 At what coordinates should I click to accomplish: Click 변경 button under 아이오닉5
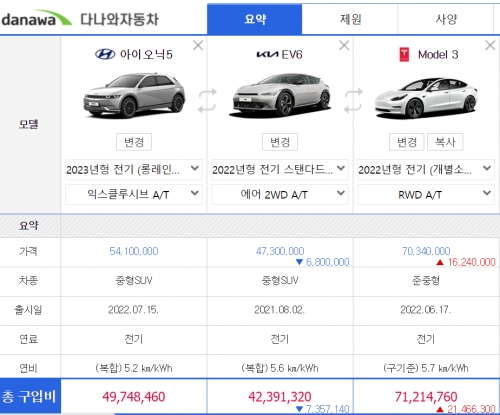[134, 142]
